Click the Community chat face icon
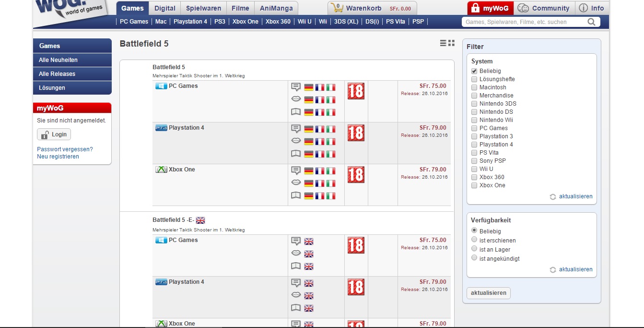The height and width of the screenshot is (328, 644). coord(524,8)
